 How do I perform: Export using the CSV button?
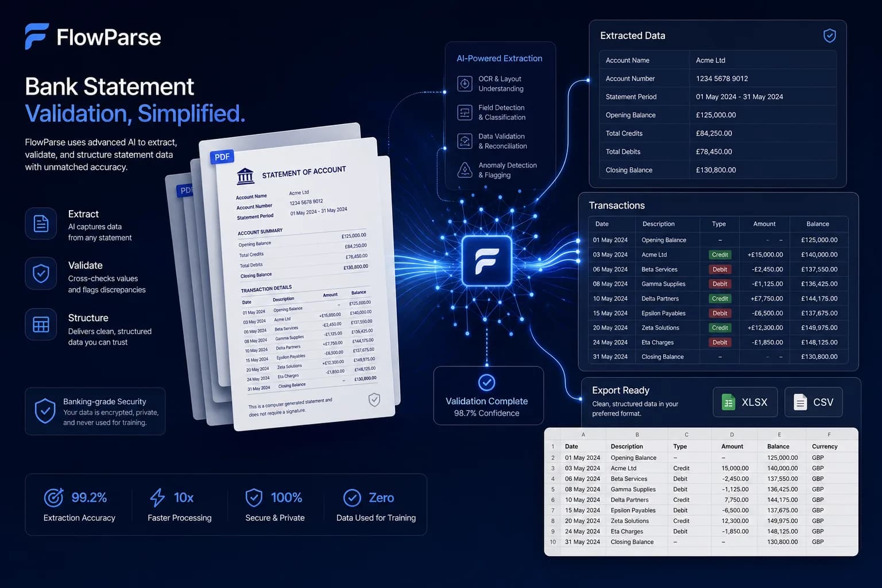pos(813,402)
